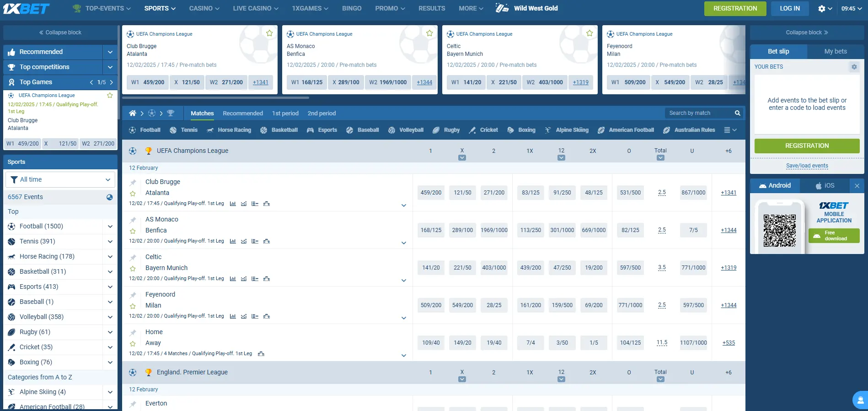The height and width of the screenshot is (411, 868).
Task: Select Tennis in sports filter bar
Action: click(x=184, y=130)
